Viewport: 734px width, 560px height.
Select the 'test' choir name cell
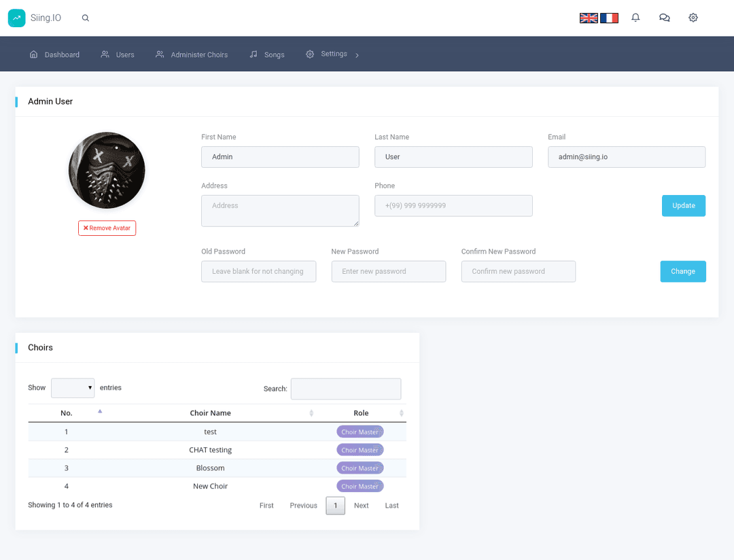(x=210, y=432)
